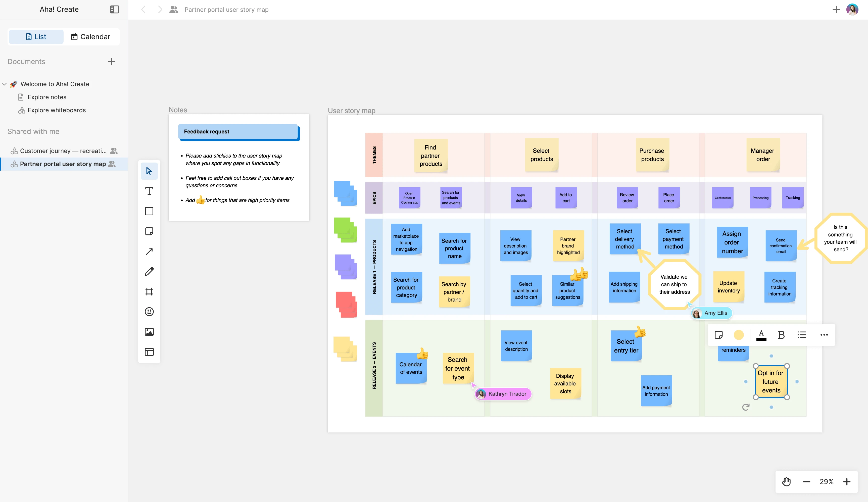868x502 pixels.
Task: Toggle bold text formatting
Action: click(x=781, y=335)
